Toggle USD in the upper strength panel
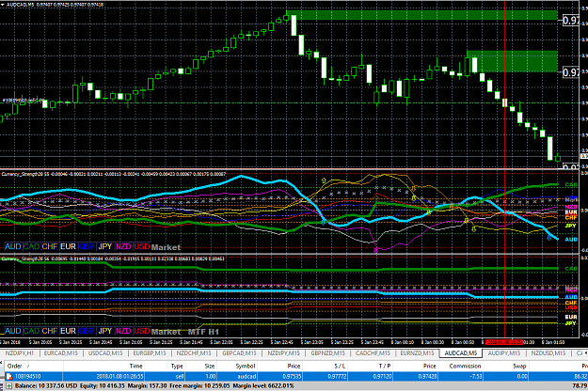Screen dimensions: 588x391 pyautogui.click(x=142, y=246)
